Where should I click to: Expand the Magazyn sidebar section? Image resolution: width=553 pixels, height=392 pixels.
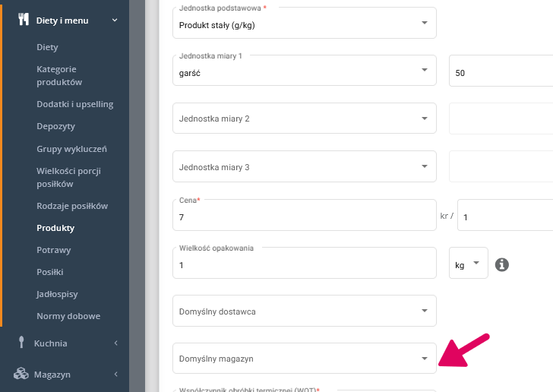tap(115, 375)
